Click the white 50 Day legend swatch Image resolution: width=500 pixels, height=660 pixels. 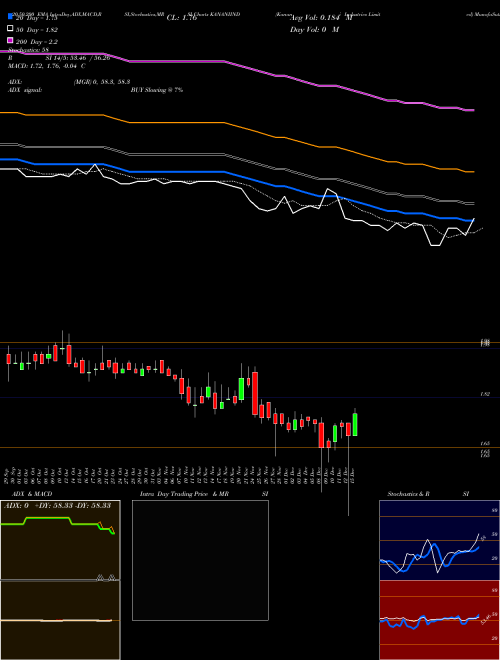coord(11,29)
